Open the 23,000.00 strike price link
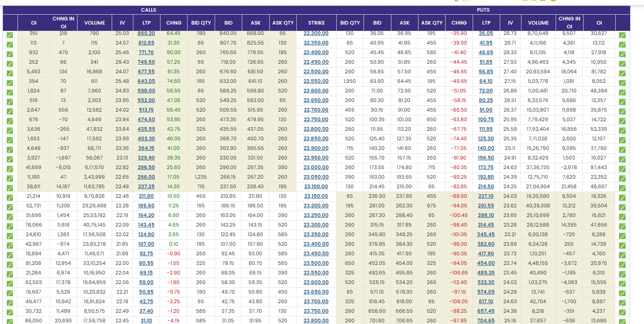The height and width of the screenshot is (324, 644). click(x=316, y=167)
